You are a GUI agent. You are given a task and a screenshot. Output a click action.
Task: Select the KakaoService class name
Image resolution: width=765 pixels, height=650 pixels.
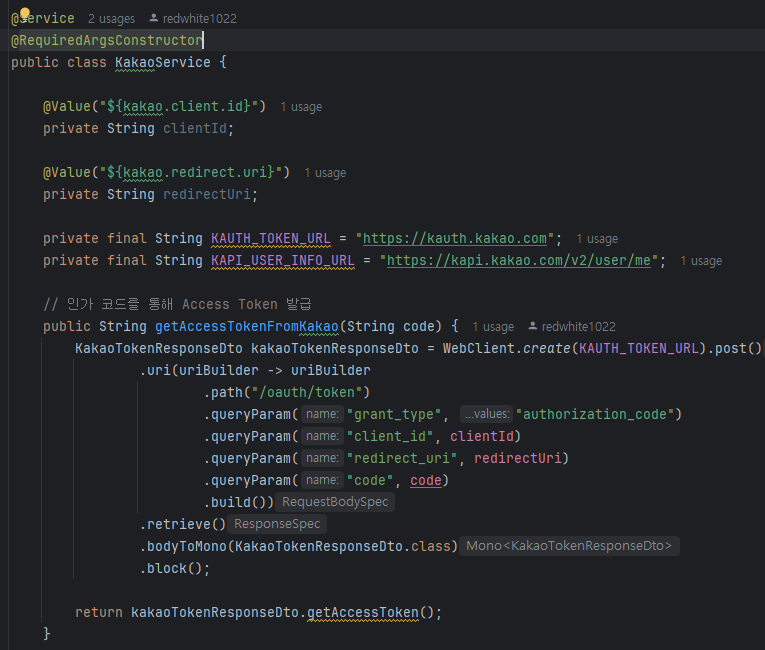click(x=162, y=62)
